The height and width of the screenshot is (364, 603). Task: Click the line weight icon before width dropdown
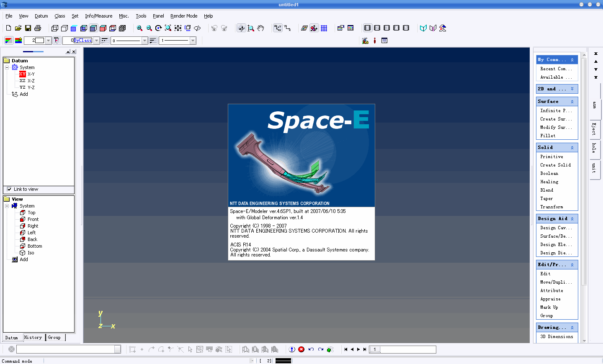(x=153, y=41)
